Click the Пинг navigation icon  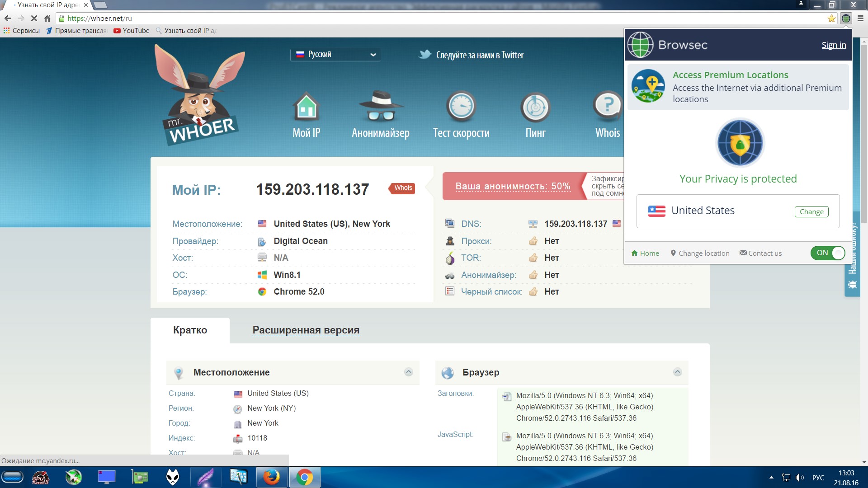534,114
